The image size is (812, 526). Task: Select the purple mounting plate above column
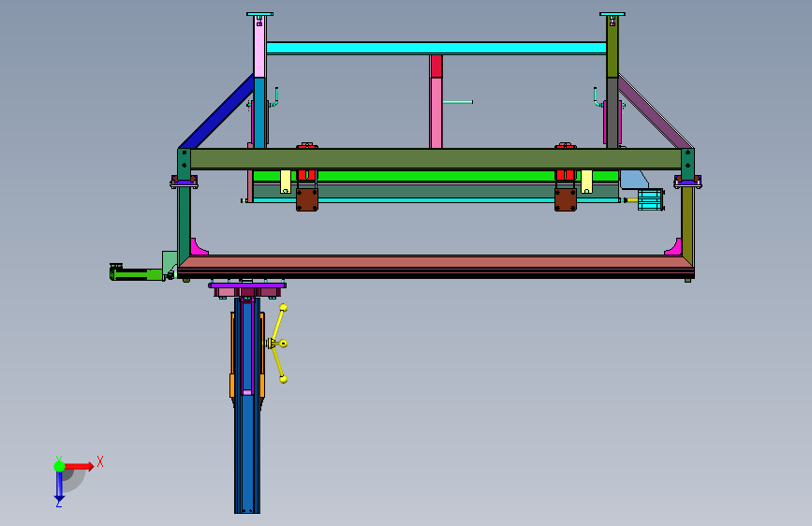coord(247,285)
